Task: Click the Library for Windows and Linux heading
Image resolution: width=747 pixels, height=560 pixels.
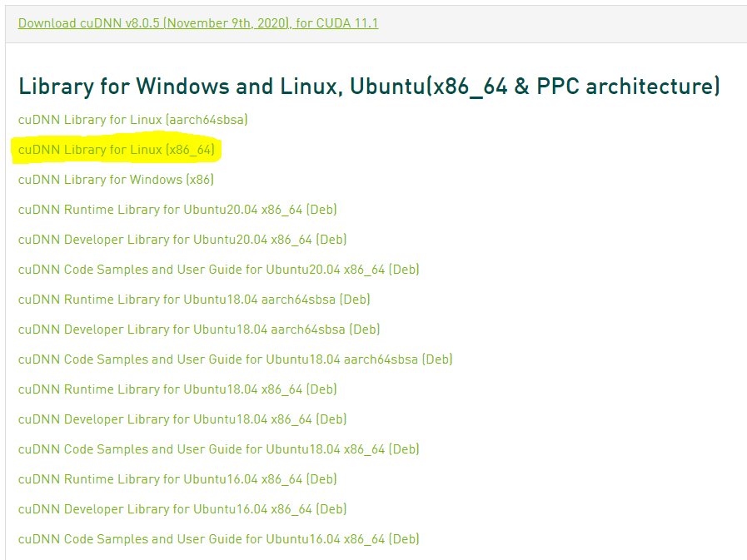Action: pyautogui.click(x=369, y=87)
